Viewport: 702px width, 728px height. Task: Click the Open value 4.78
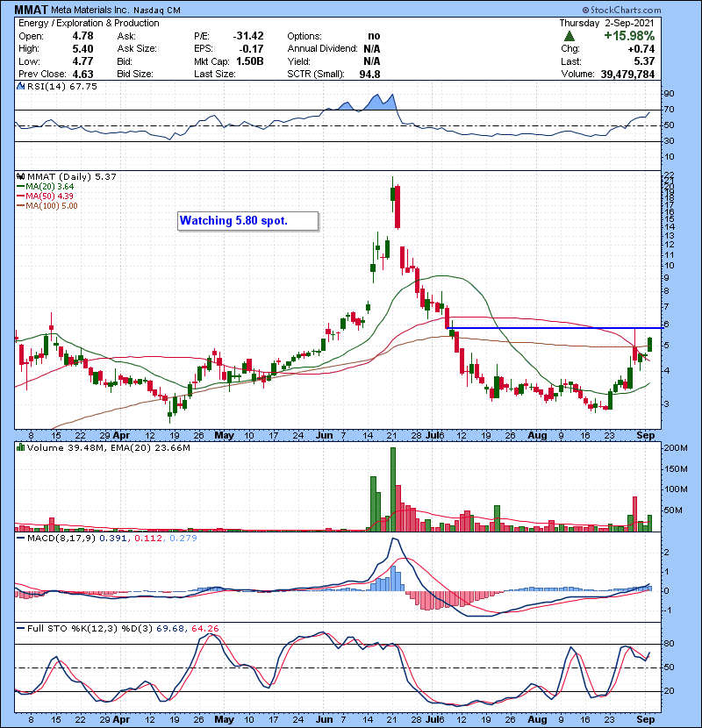[x=82, y=36]
